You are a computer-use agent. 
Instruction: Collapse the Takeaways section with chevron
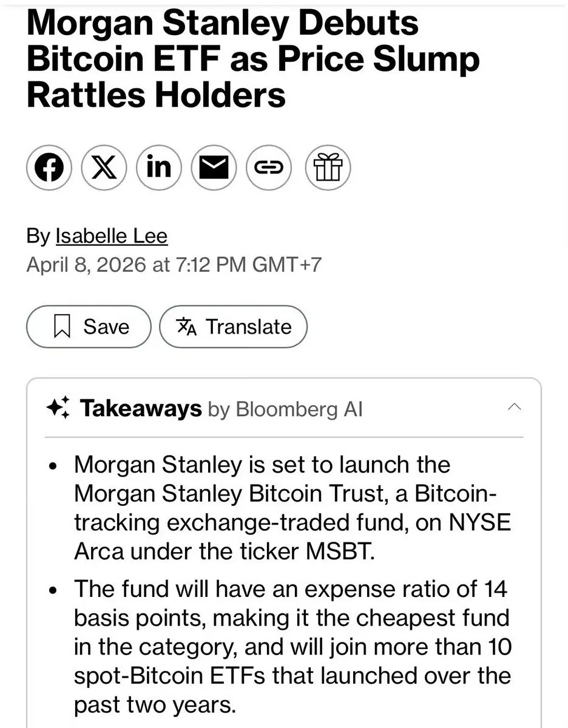[x=513, y=407]
